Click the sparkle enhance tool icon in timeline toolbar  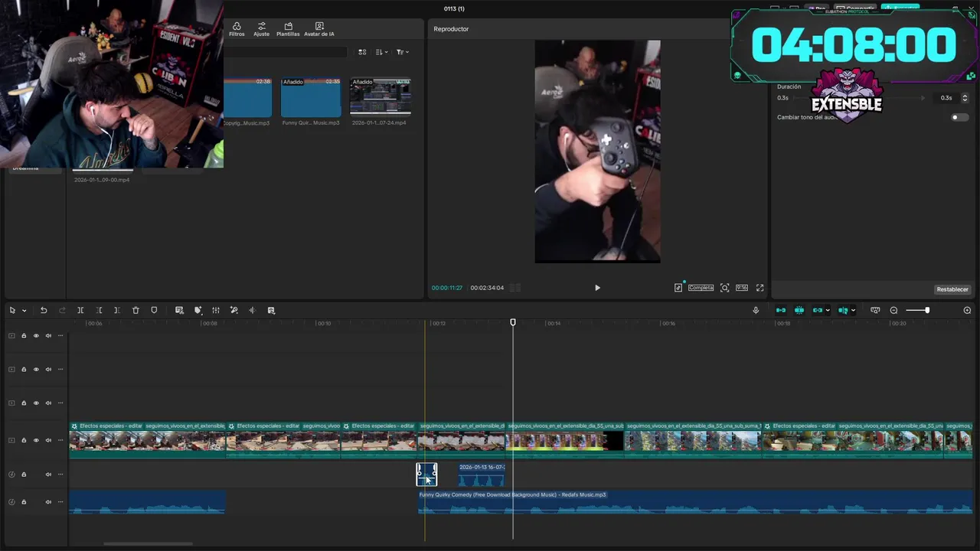[x=198, y=310]
